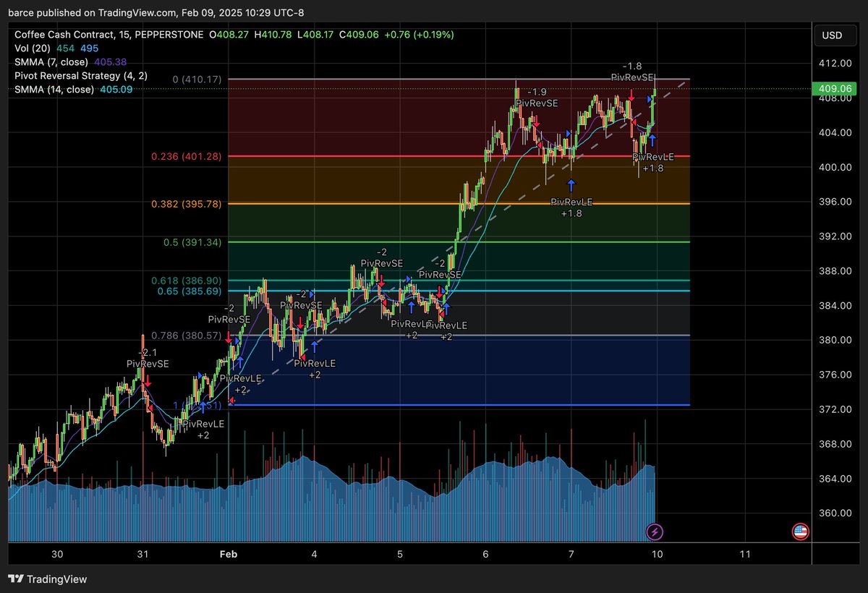Click the TradingView logo
868x593 pixels.
[x=48, y=579]
